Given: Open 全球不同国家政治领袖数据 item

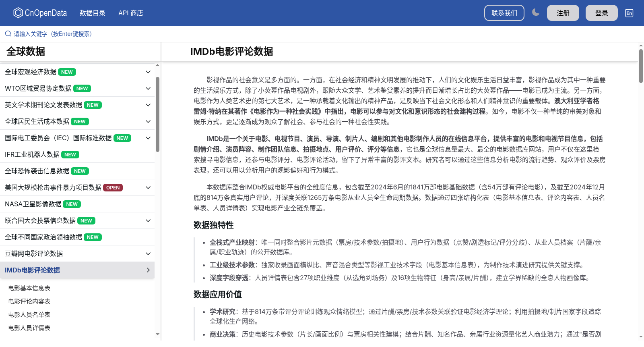Looking at the screenshot, I should (x=77, y=237).
